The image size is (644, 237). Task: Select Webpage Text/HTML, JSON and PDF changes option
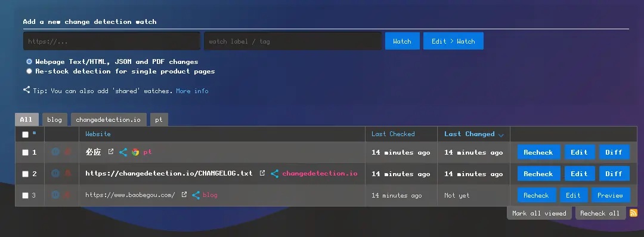[29, 61]
